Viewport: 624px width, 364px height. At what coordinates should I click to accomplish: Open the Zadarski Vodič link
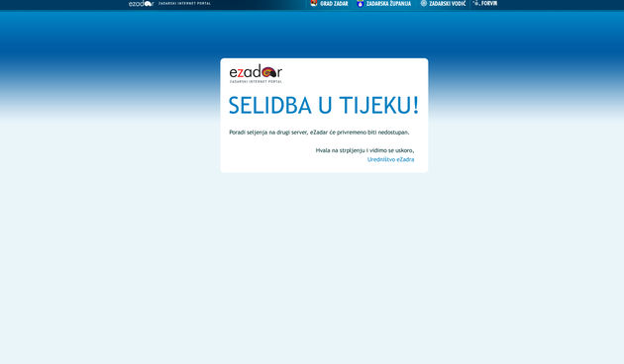point(448,4)
